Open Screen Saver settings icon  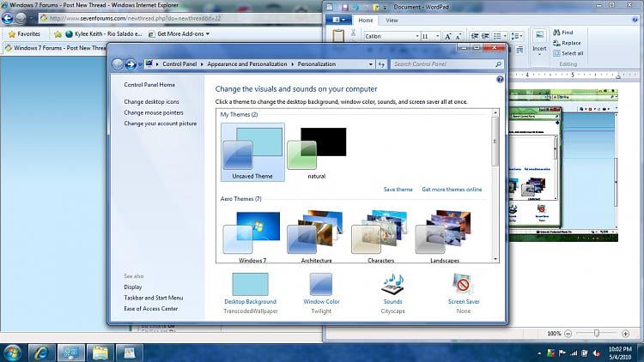463,284
